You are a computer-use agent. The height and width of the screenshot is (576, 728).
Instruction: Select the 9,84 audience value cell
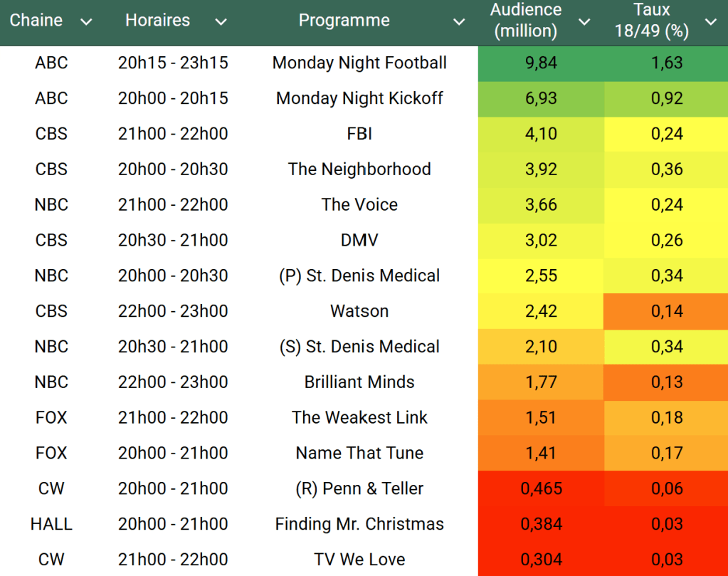(x=541, y=63)
